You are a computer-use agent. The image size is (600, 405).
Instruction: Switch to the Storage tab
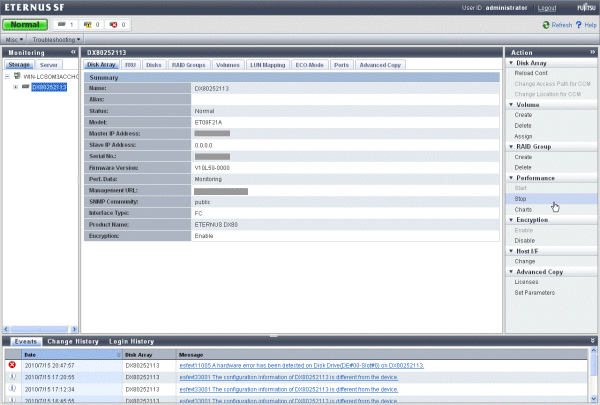[19, 65]
